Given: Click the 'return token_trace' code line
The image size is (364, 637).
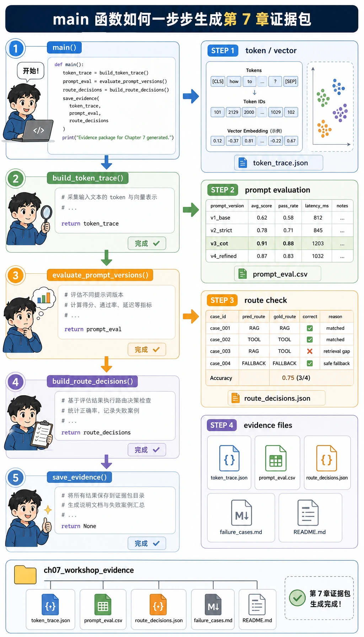Looking at the screenshot, I should point(90,224).
